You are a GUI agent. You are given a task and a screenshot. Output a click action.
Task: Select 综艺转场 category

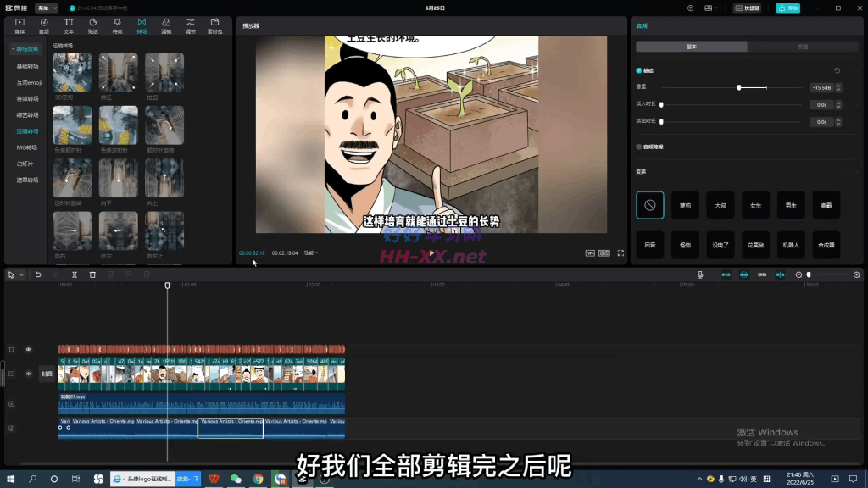(27, 115)
